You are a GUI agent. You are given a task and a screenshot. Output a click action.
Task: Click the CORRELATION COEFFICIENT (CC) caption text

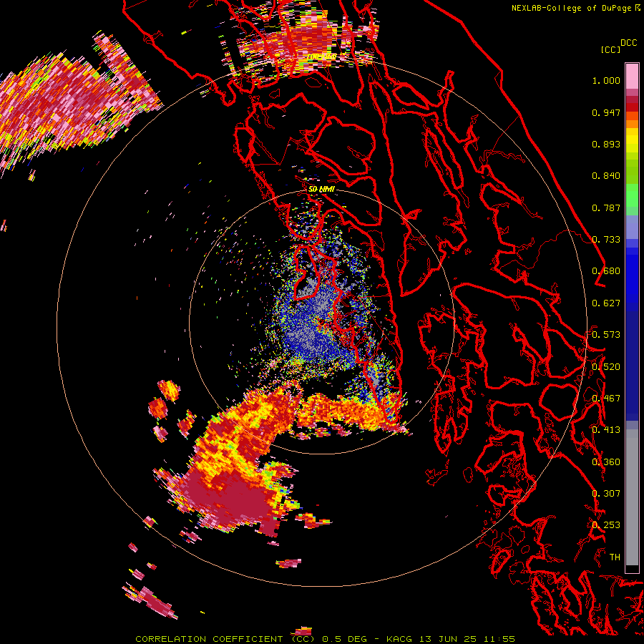click(225, 639)
